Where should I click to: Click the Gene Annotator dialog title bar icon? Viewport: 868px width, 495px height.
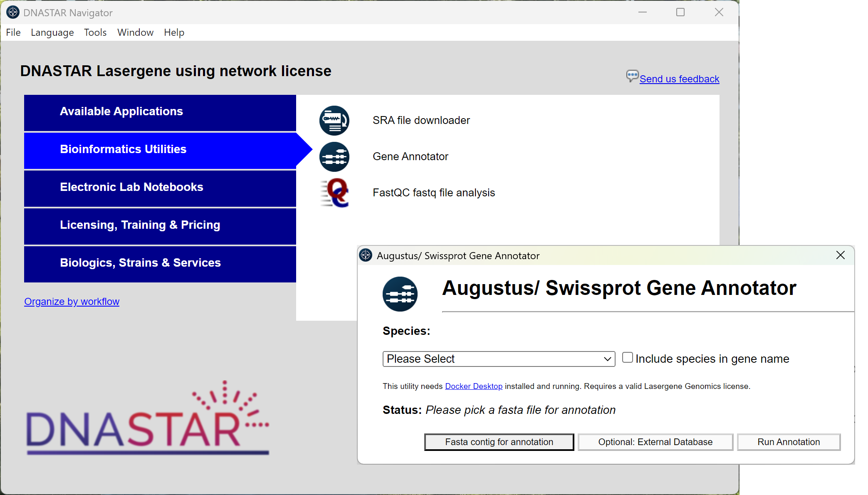click(x=366, y=255)
